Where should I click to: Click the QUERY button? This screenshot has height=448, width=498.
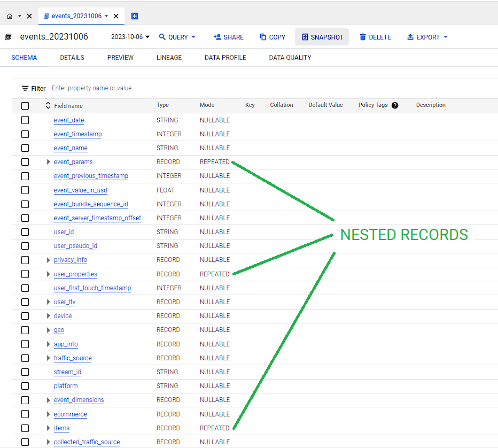click(x=174, y=37)
